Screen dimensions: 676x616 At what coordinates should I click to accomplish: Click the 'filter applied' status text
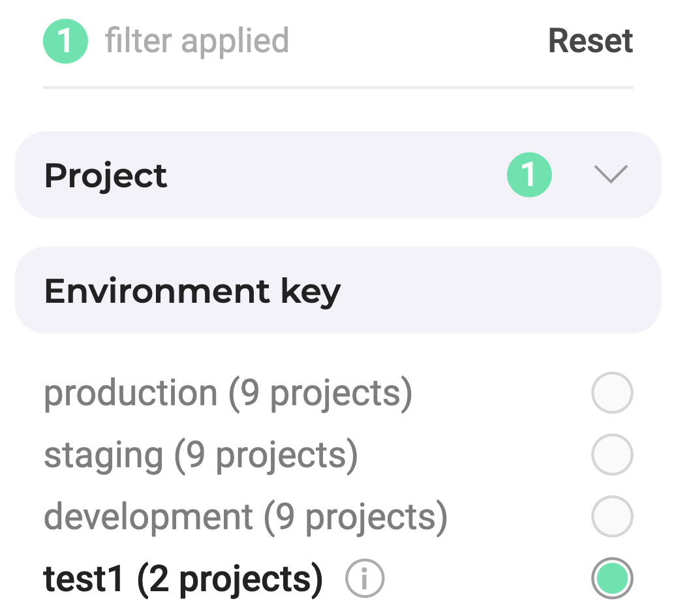click(196, 41)
